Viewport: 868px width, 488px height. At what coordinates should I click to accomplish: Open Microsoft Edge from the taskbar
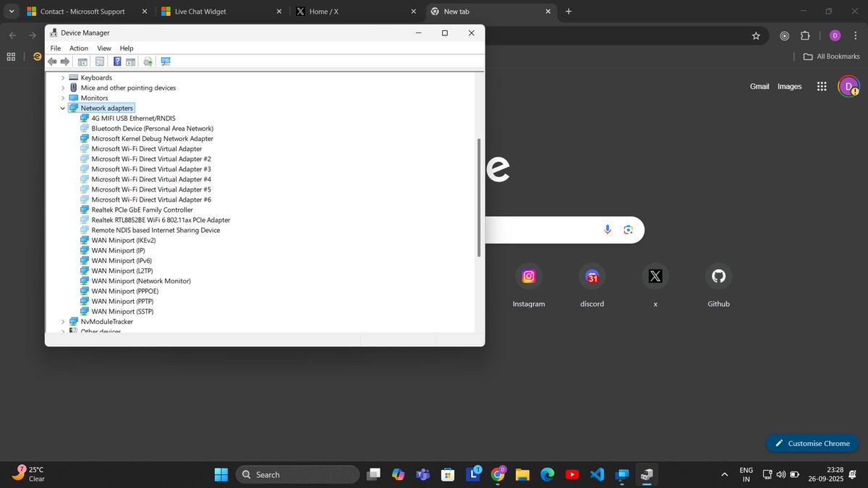(x=547, y=474)
